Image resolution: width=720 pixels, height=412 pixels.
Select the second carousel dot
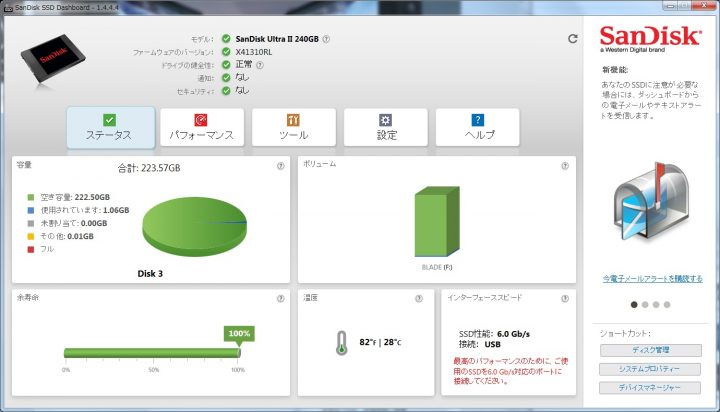645,305
